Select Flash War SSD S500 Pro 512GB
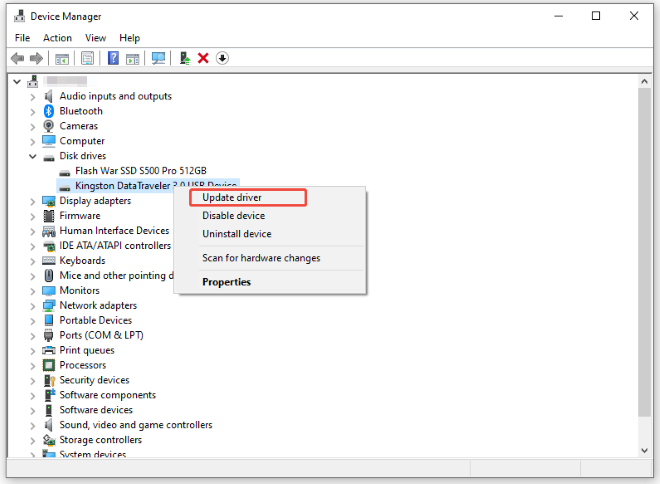660x484 pixels. click(x=141, y=171)
